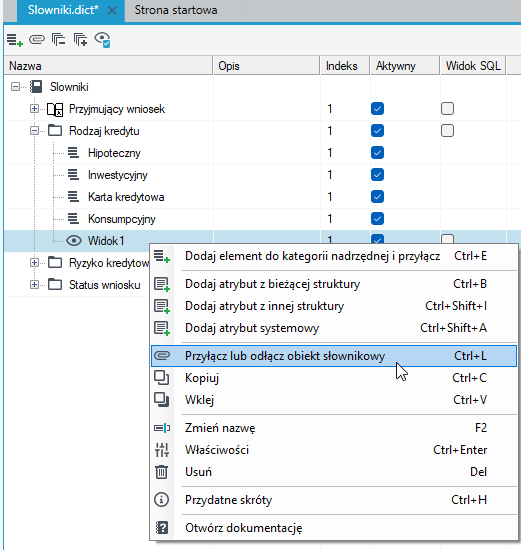Image resolution: width=521 pixels, height=550 pixels.
Task: Click the trash icon beside Usuń
Action: tap(162, 472)
